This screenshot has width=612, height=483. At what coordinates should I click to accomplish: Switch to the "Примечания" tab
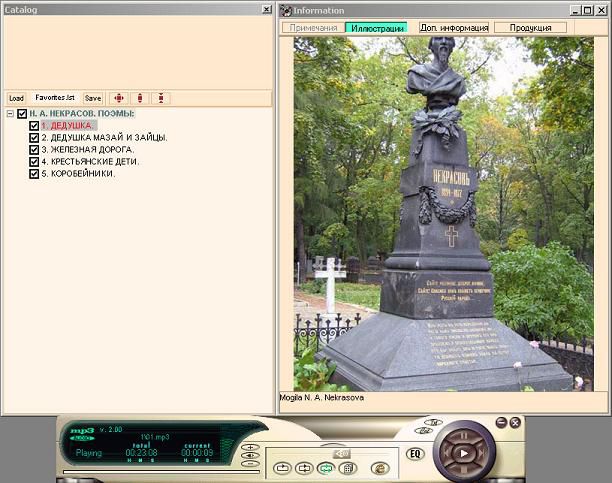pos(314,28)
